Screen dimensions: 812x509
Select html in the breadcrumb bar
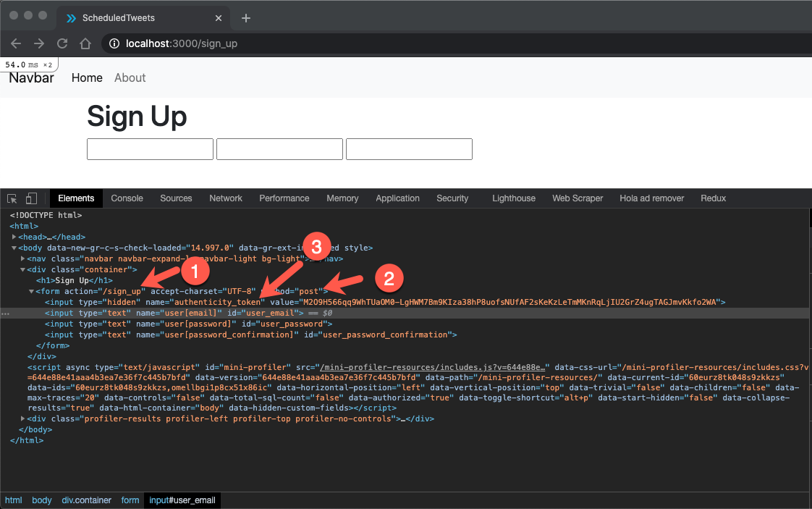pos(14,500)
